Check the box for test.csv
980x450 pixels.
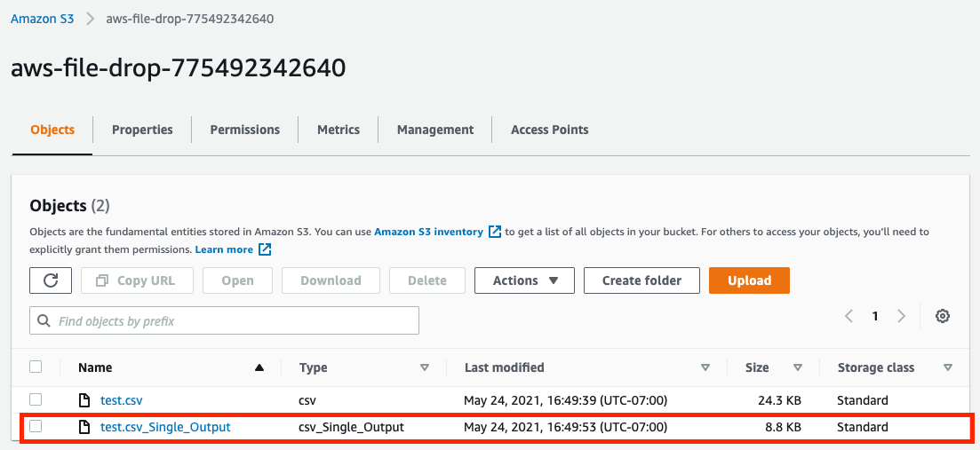coord(36,400)
